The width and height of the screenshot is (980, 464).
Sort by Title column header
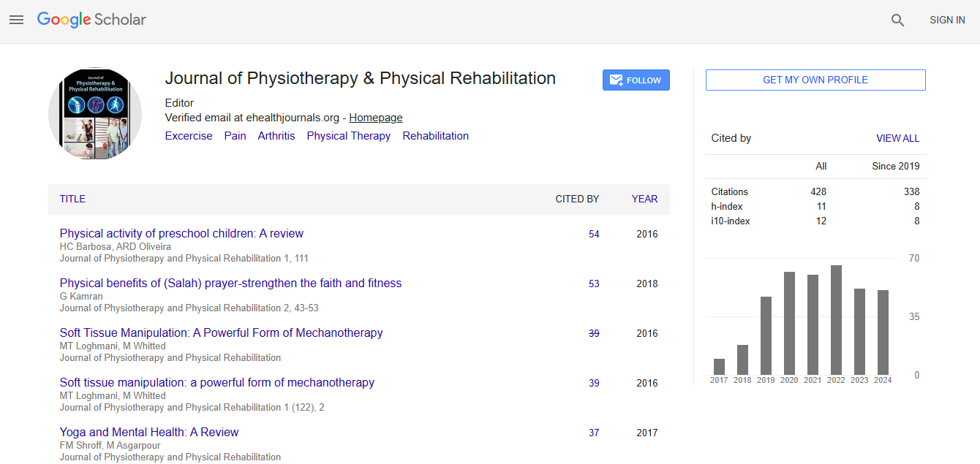72,199
